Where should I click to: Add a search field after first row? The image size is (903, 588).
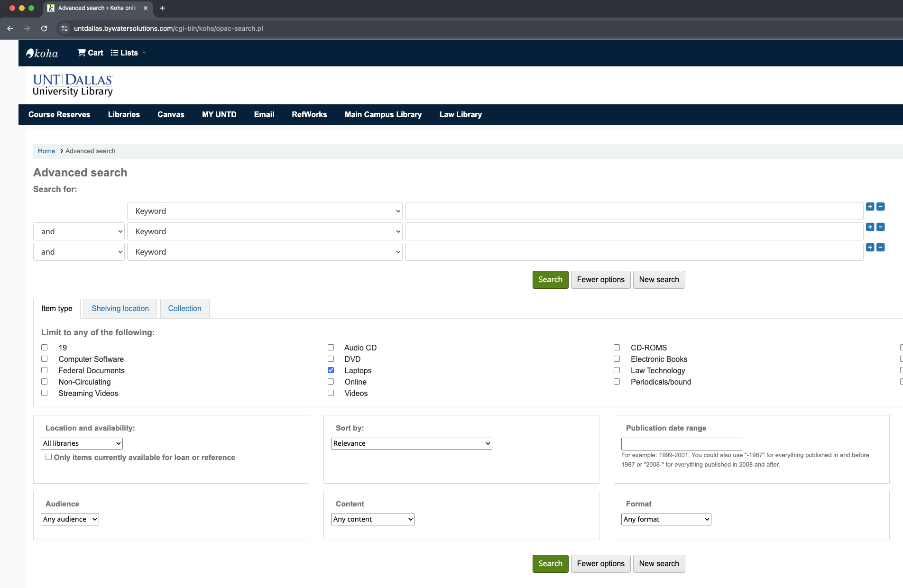point(870,207)
